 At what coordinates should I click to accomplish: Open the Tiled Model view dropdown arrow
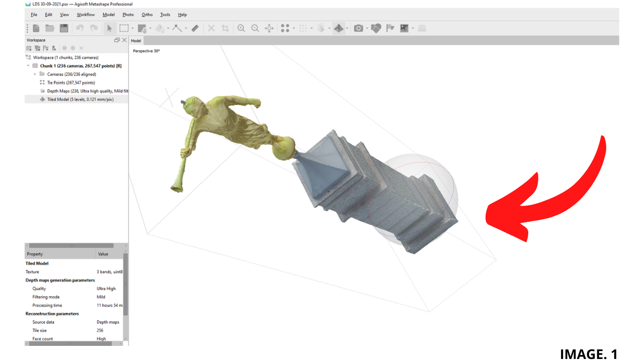[x=347, y=29]
